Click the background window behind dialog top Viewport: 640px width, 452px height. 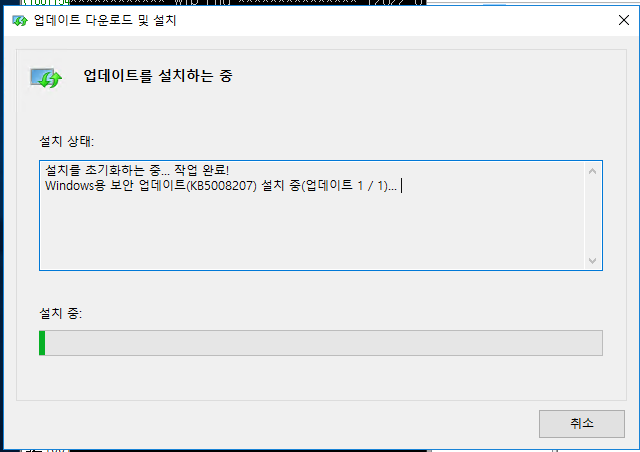tap(222, 2)
